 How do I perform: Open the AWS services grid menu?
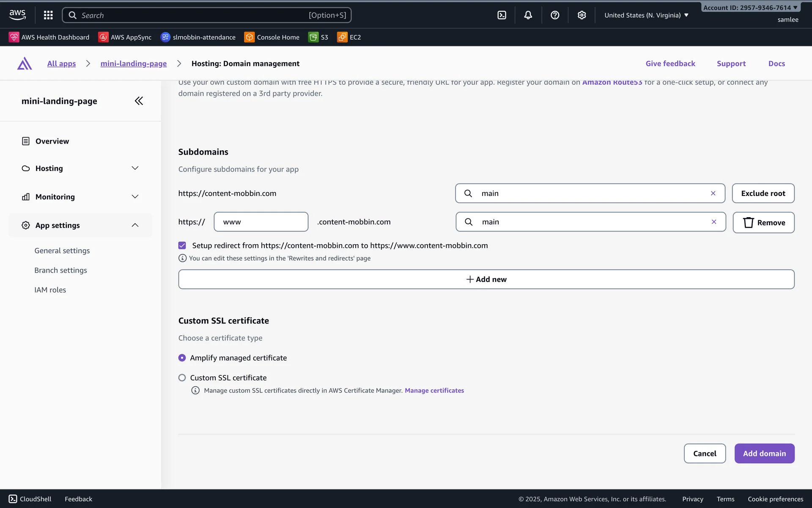point(48,15)
